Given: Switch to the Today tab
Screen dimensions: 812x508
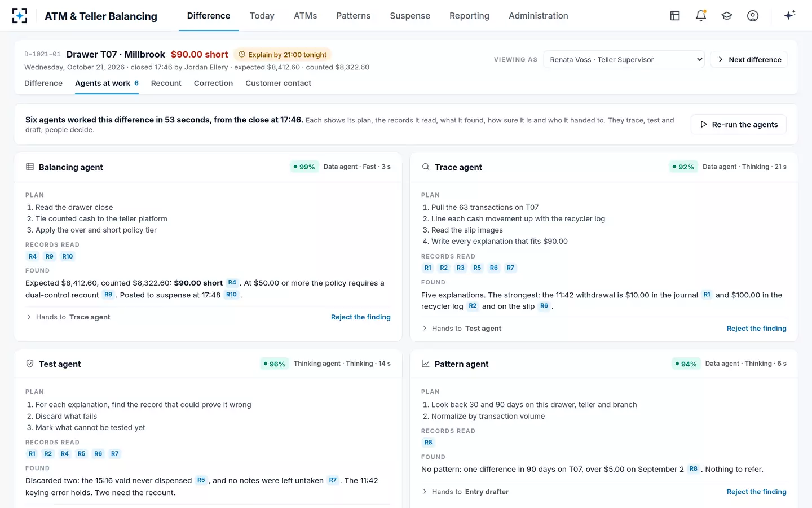Looking at the screenshot, I should (262, 16).
